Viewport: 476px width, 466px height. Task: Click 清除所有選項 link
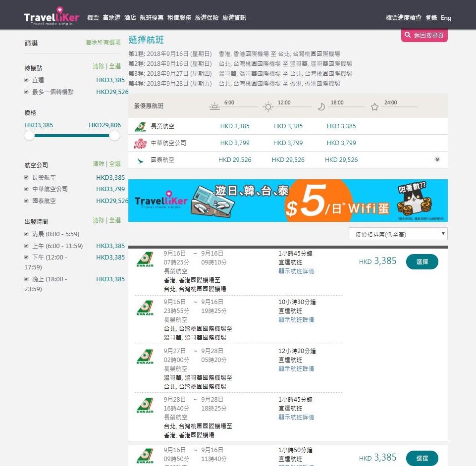click(103, 43)
